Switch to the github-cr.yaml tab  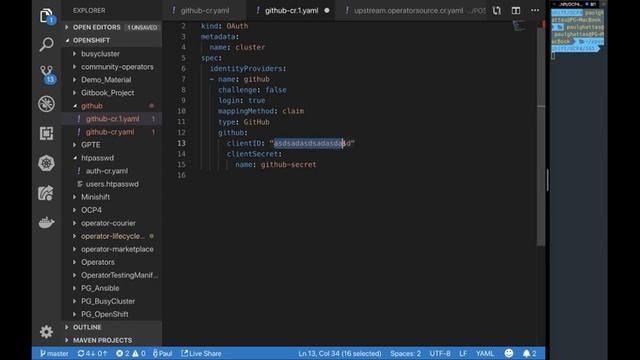click(205, 11)
